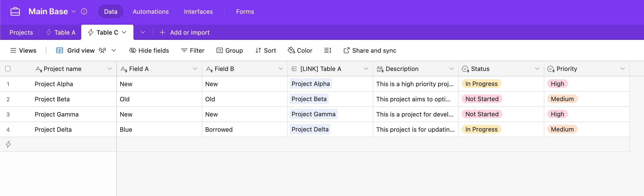Open the Hide fields menu
Viewport: 644px width, 196px height.
click(x=149, y=51)
